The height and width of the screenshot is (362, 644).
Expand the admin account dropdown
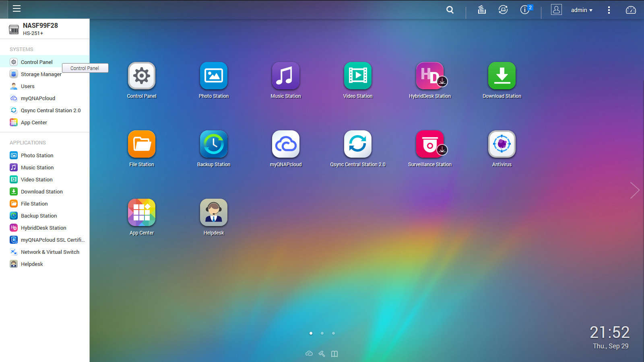pyautogui.click(x=582, y=10)
